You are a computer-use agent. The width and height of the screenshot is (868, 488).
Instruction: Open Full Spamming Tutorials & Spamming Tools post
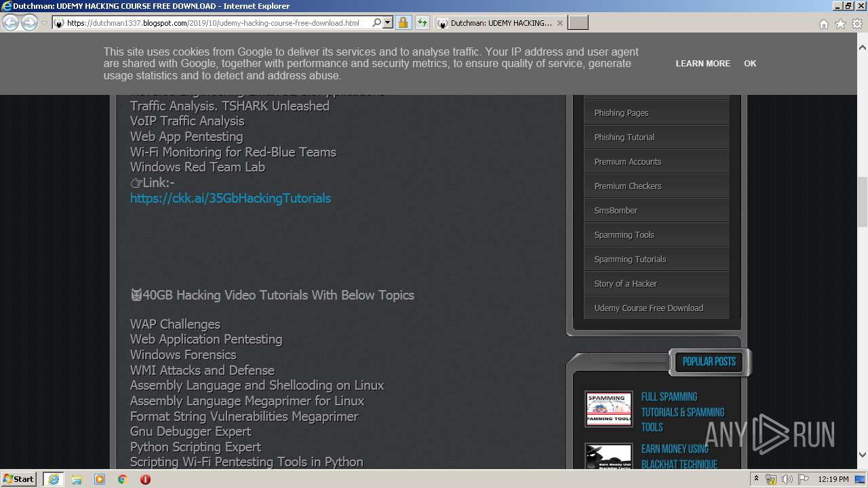[683, 412]
